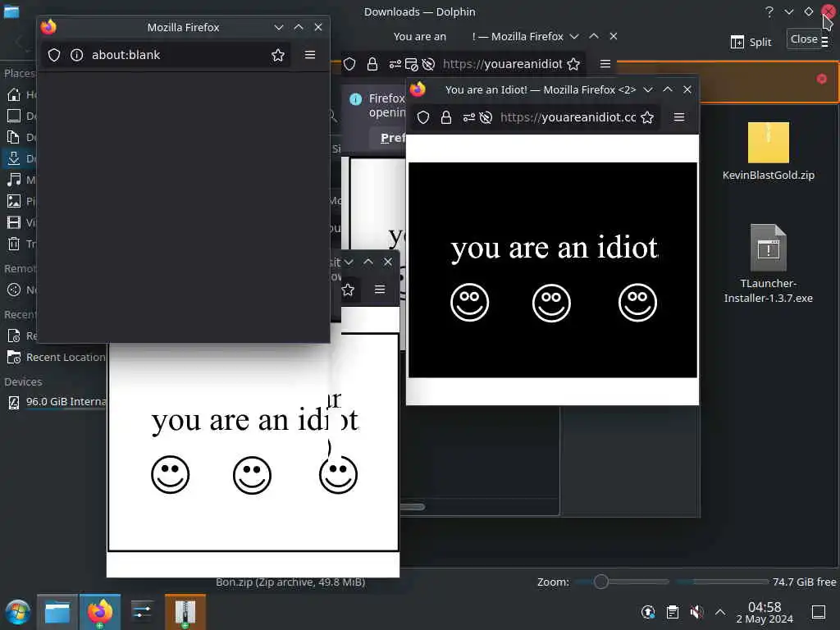Open the updates tray icon
The height and width of the screenshot is (630, 840).
coord(648,612)
